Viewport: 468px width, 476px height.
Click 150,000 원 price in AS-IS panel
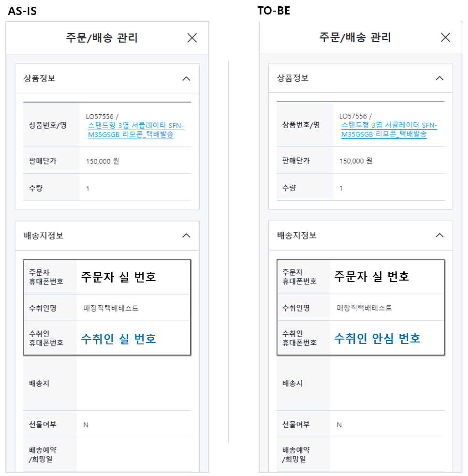[x=102, y=161]
